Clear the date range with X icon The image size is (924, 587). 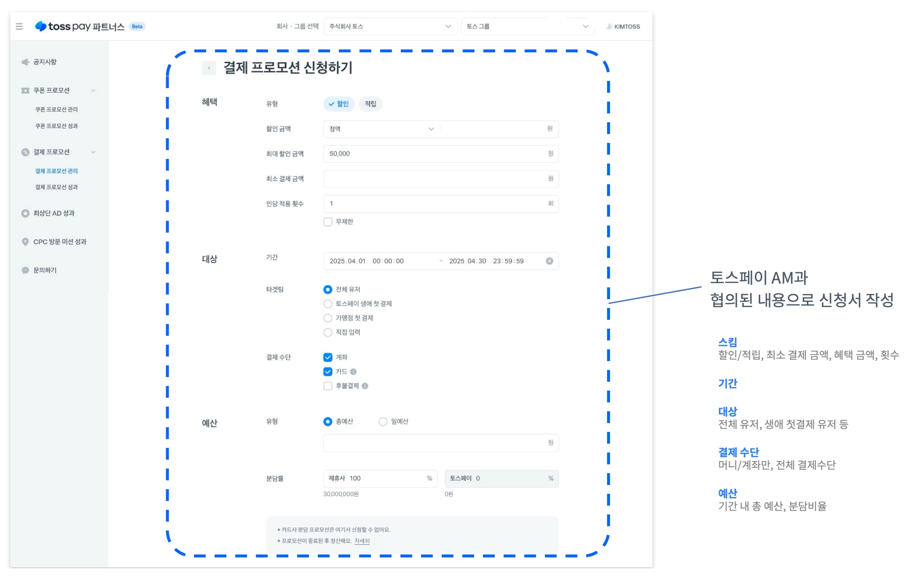550,261
